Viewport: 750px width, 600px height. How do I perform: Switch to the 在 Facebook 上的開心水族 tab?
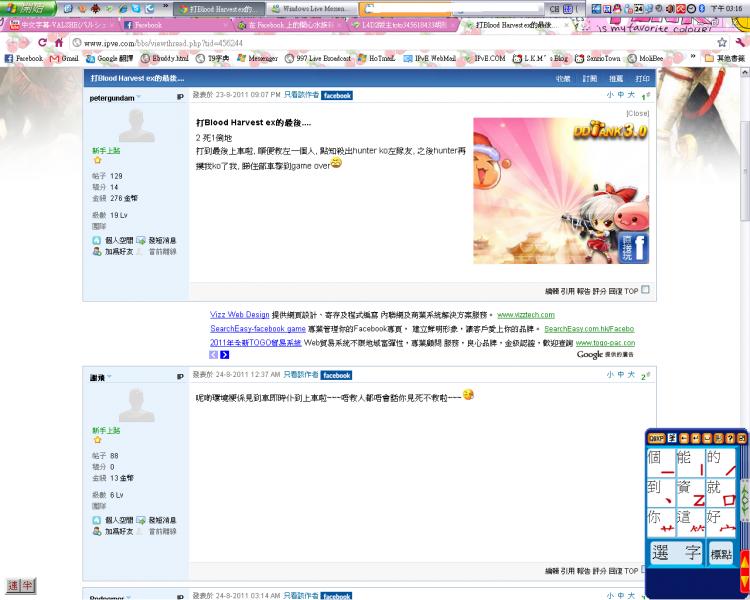(289, 25)
